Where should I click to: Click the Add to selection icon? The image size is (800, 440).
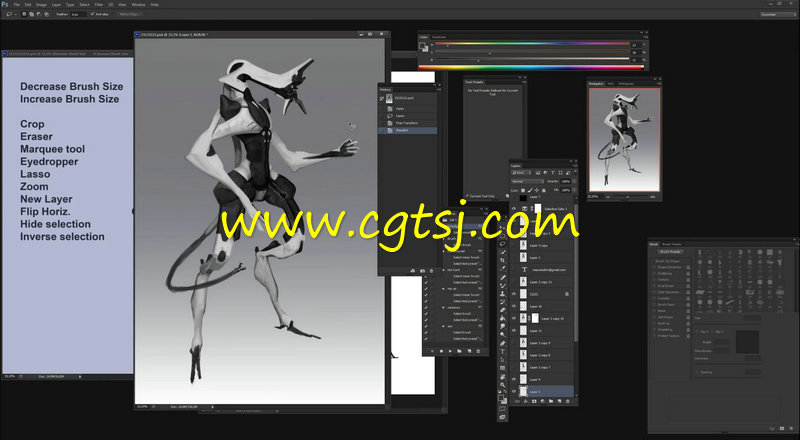[32, 14]
